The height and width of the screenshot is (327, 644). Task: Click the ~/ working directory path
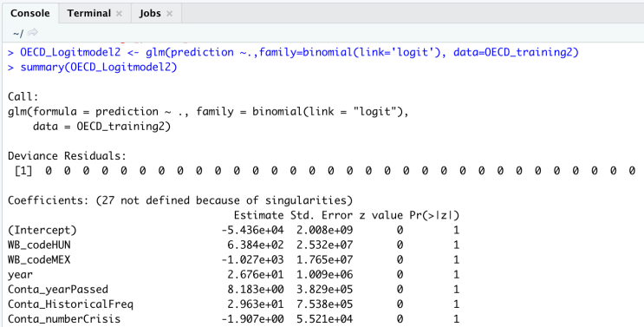coord(17,33)
